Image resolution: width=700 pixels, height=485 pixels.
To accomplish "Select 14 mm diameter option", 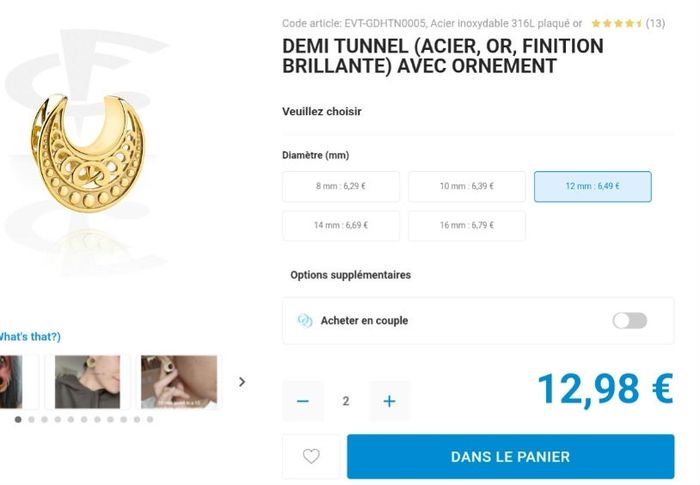I will point(341,226).
